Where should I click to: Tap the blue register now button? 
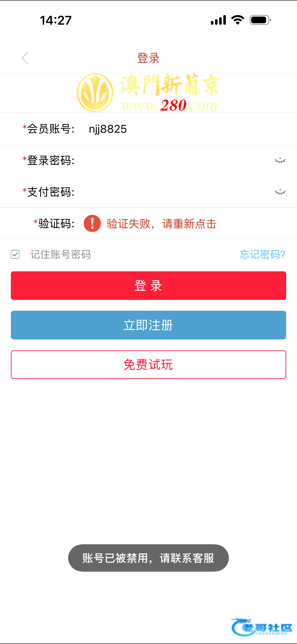click(x=148, y=325)
